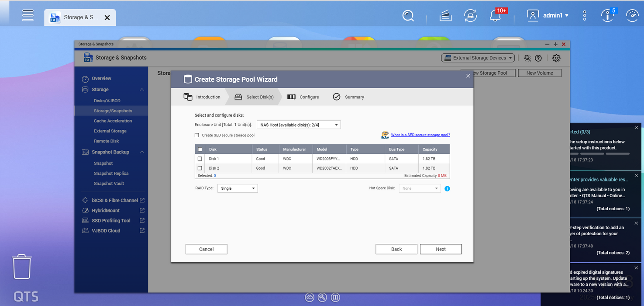Screen dimensions: 644x306
Task: Click the rightmost bottom dock icon
Action: click(335, 297)
